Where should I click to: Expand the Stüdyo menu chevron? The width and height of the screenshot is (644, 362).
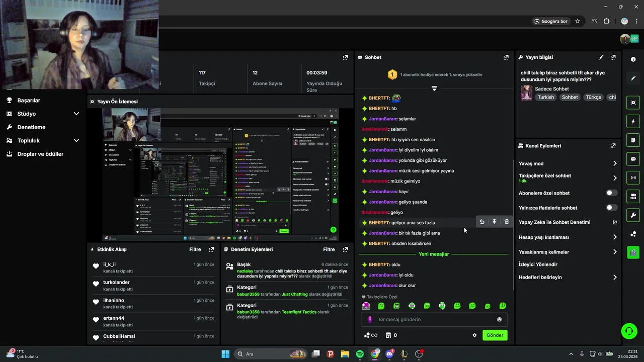tap(76, 114)
